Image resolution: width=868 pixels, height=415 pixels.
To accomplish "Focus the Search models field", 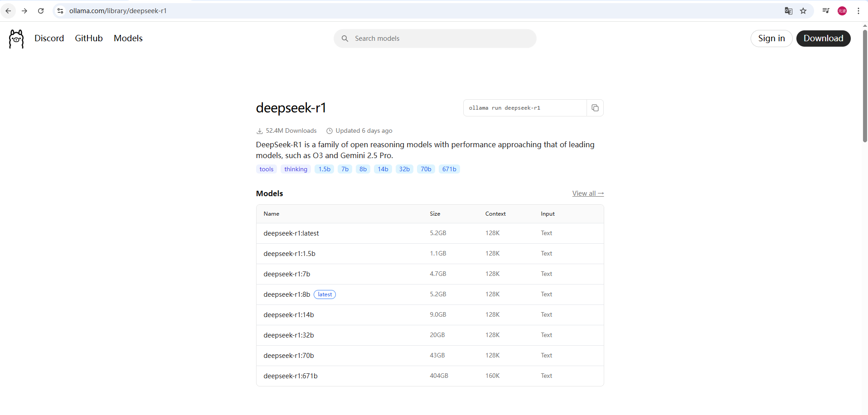I will 435,39.
